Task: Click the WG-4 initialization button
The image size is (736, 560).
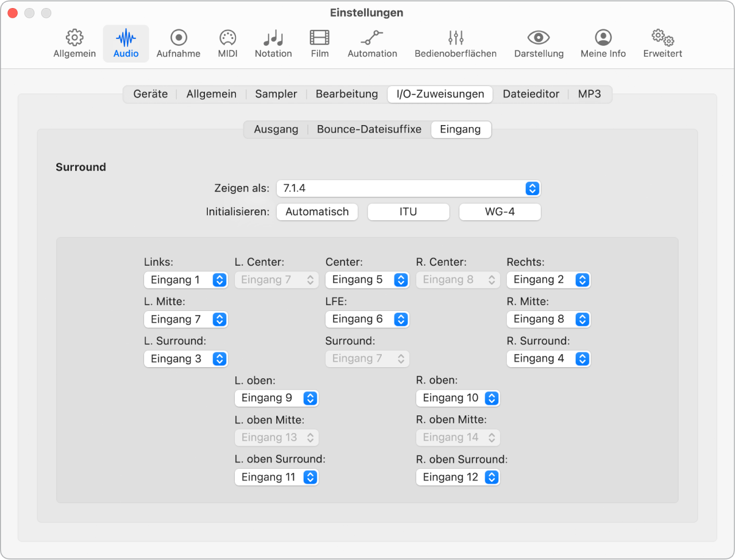Action: [x=499, y=212]
